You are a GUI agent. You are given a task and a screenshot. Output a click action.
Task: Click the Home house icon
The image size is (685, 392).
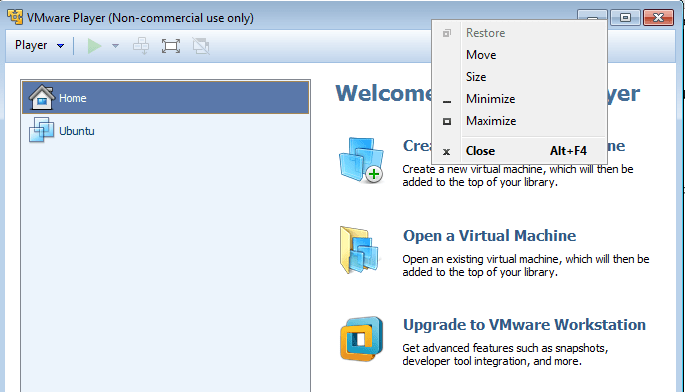coord(42,97)
